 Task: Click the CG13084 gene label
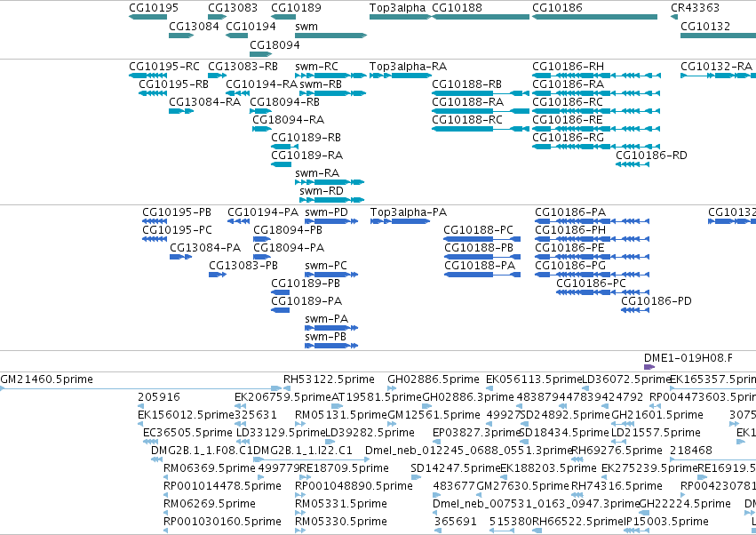pyautogui.click(x=194, y=26)
